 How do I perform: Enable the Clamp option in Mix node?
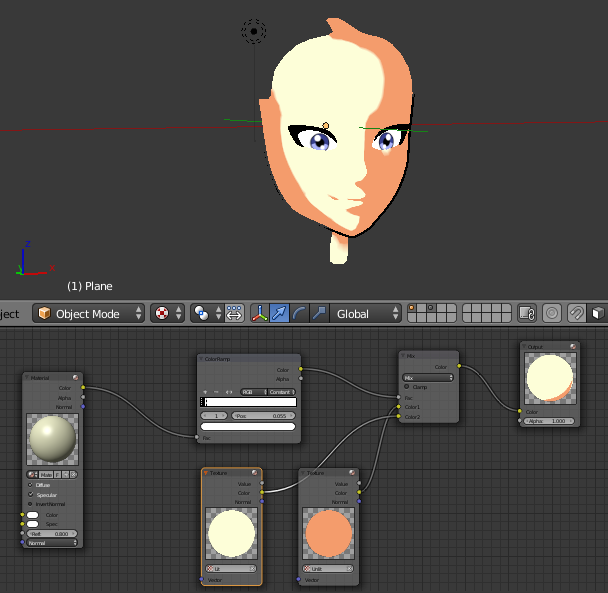point(406,387)
